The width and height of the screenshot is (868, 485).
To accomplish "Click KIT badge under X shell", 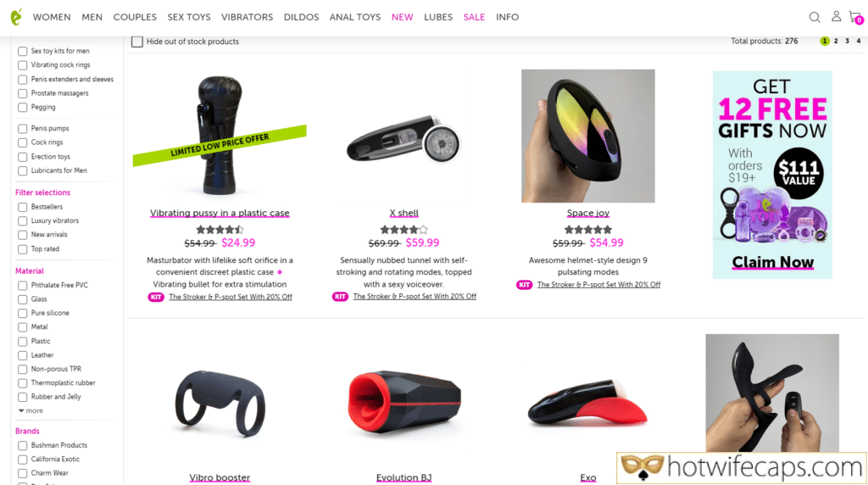I will (x=340, y=296).
